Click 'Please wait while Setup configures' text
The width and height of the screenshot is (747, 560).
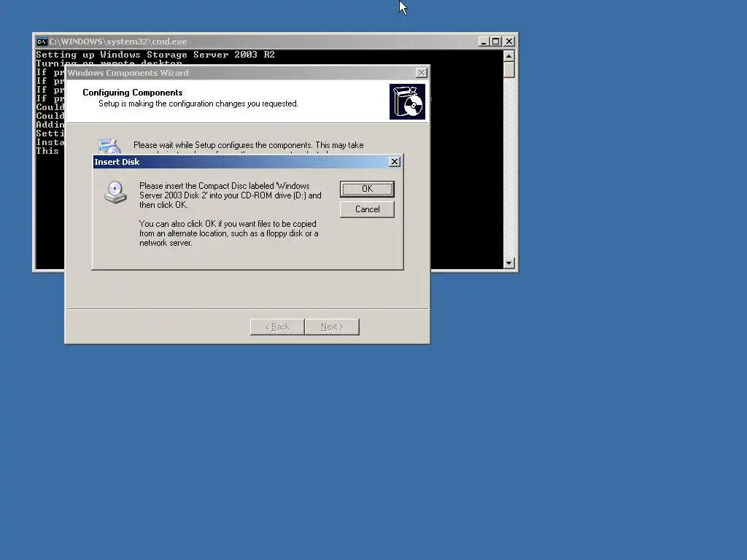point(248,145)
